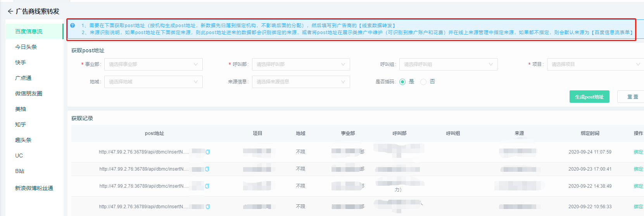Copy the post address in second row
644x216 pixels.
tap(207, 169)
